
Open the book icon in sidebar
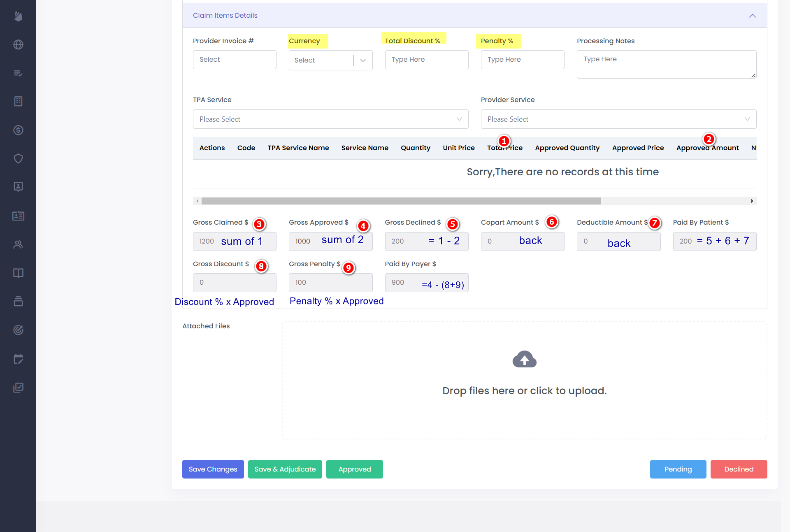[x=18, y=273]
